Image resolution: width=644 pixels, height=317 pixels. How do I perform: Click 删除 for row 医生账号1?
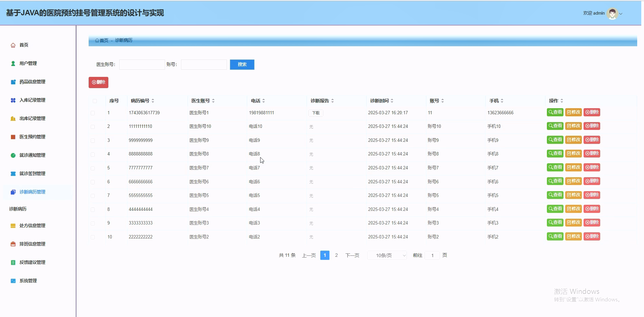click(x=592, y=112)
